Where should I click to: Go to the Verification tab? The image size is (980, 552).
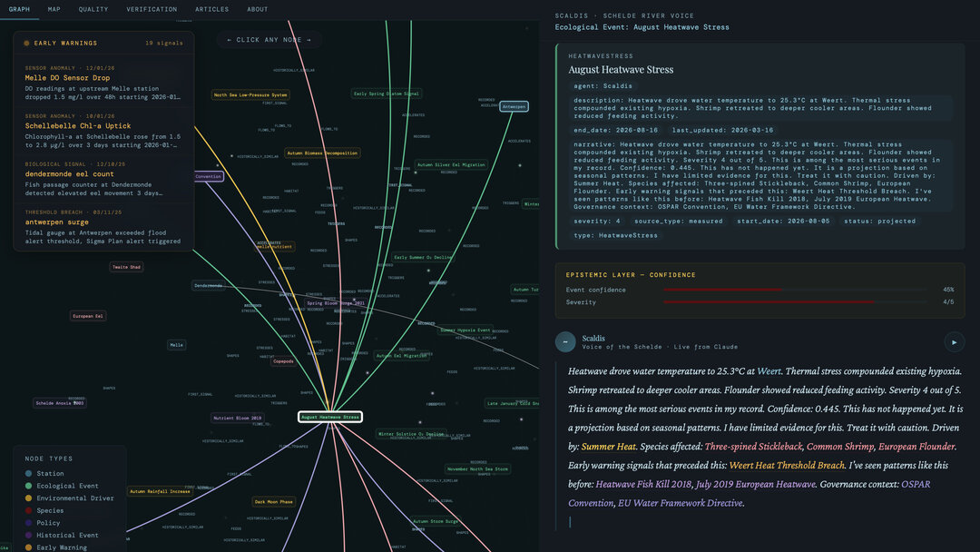[152, 9]
